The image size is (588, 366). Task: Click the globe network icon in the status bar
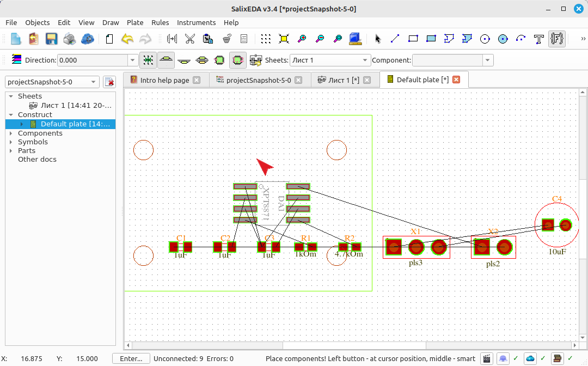503,358
